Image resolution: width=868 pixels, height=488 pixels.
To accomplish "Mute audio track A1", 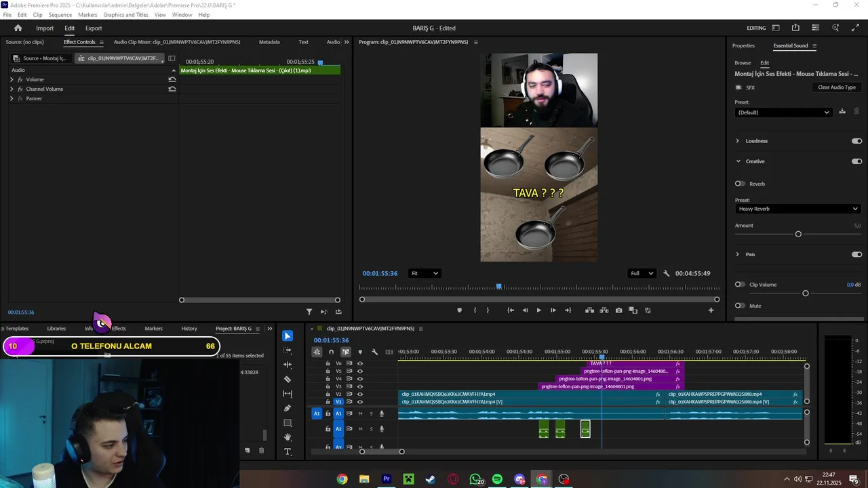I will coord(361,413).
